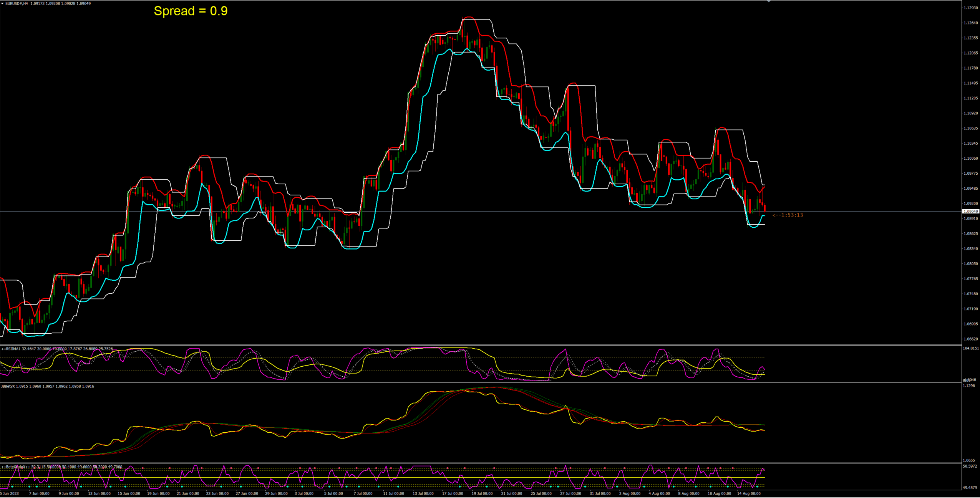Click the ++BetyXindeX++ indicator label
Image resolution: width=980 pixels, height=498 pixels.
point(15,467)
